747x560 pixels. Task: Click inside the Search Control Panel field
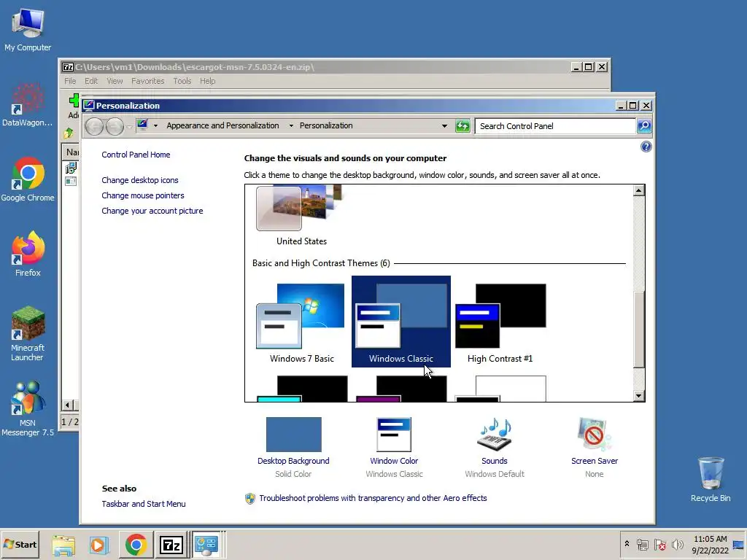click(x=555, y=125)
